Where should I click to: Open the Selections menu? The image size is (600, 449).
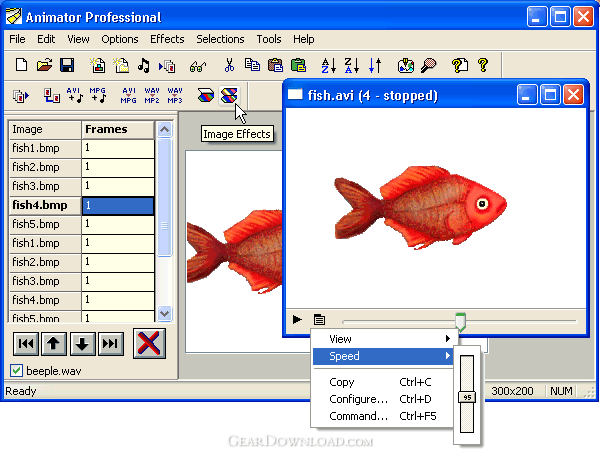pos(220,39)
